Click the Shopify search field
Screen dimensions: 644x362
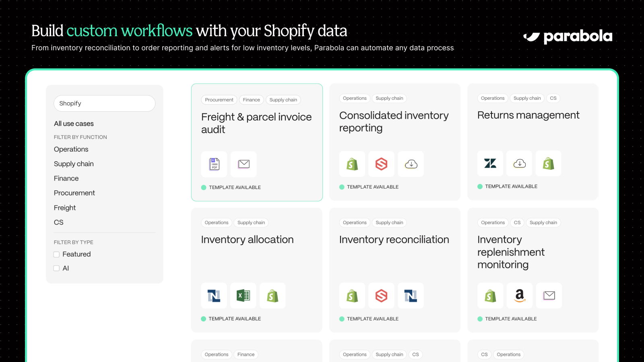[105, 103]
